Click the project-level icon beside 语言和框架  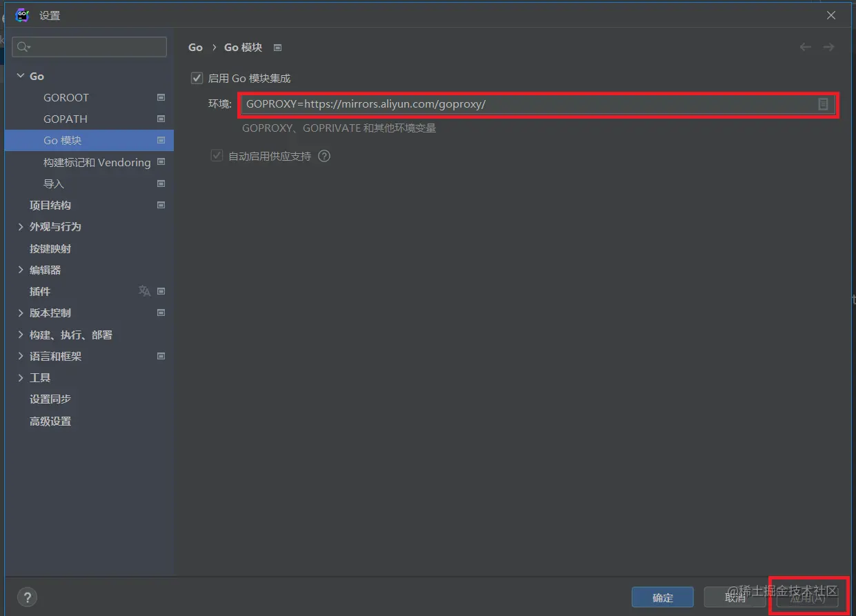(161, 356)
